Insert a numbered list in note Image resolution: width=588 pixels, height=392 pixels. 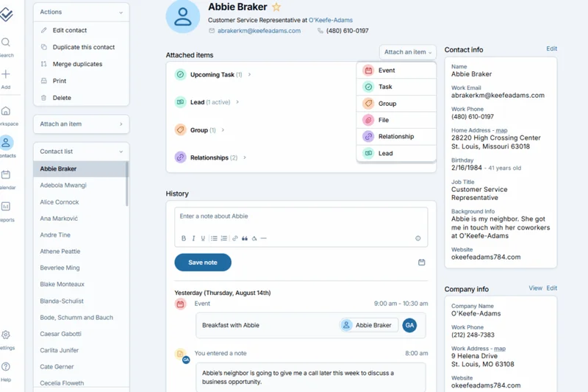(x=224, y=238)
